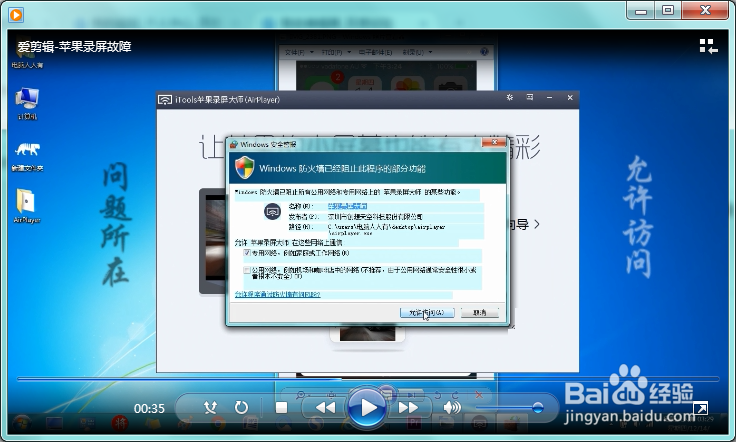Play the video with the round play button
Image resolution: width=736 pixels, height=442 pixels.
(368, 407)
